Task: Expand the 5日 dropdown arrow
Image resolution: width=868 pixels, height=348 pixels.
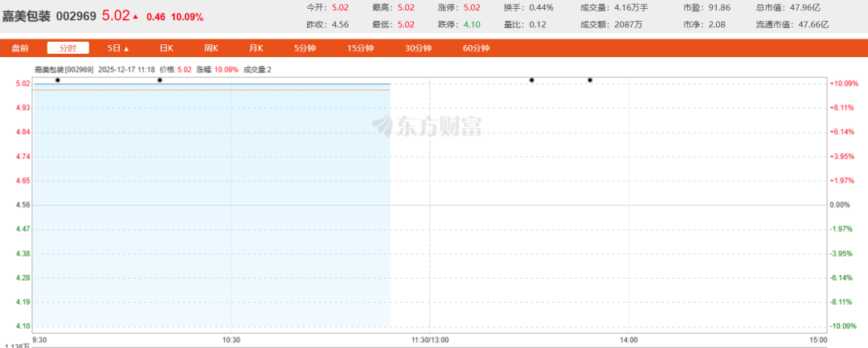Action: point(126,49)
